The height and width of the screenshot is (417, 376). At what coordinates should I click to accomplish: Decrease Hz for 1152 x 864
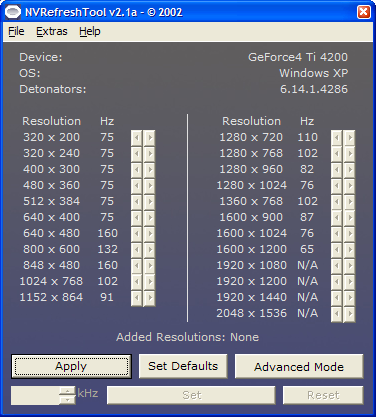(137, 298)
